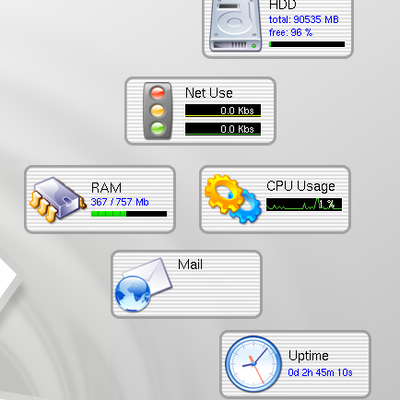Click the 'Uptime' title label

coord(308,356)
